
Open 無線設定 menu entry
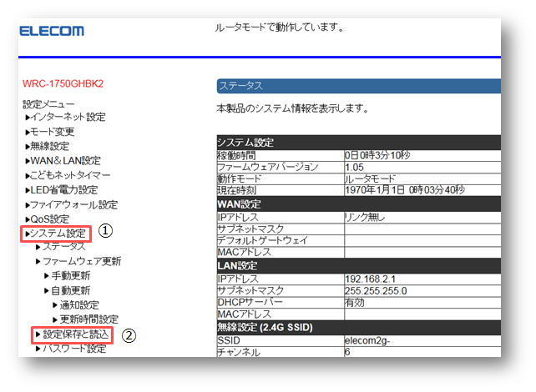(50, 146)
